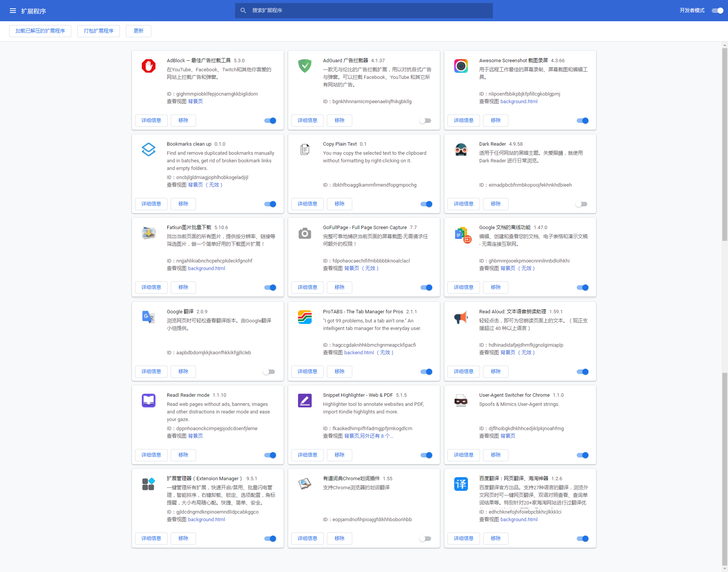Click the search magnifier icon
This screenshot has height=572, width=728.
243,11
